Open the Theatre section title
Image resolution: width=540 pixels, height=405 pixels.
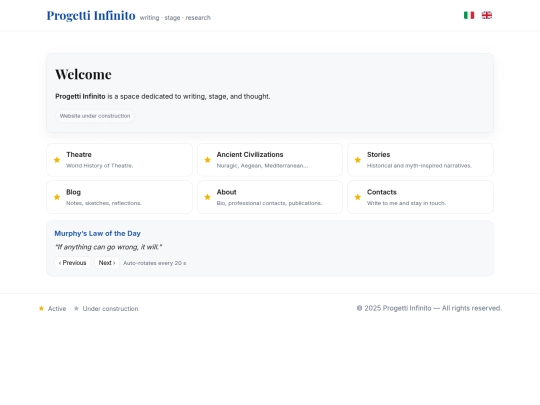pyautogui.click(x=79, y=155)
